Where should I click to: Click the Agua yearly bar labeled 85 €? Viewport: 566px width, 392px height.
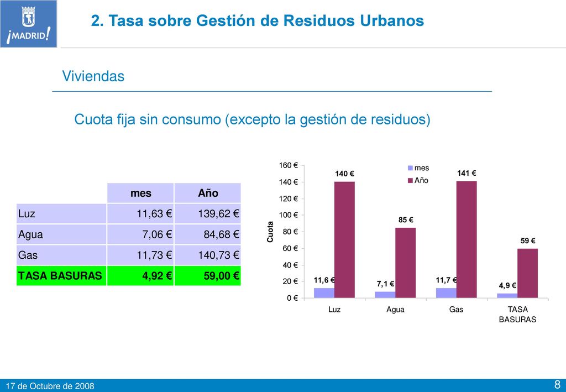[x=405, y=263]
